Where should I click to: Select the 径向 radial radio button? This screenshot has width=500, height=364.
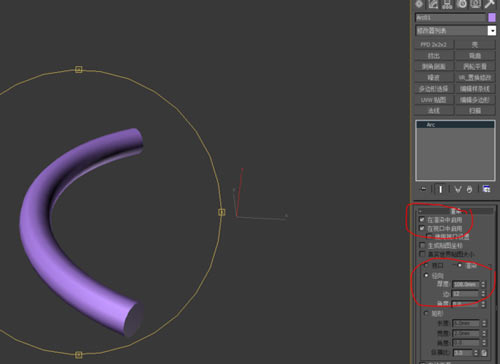(x=426, y=275)
